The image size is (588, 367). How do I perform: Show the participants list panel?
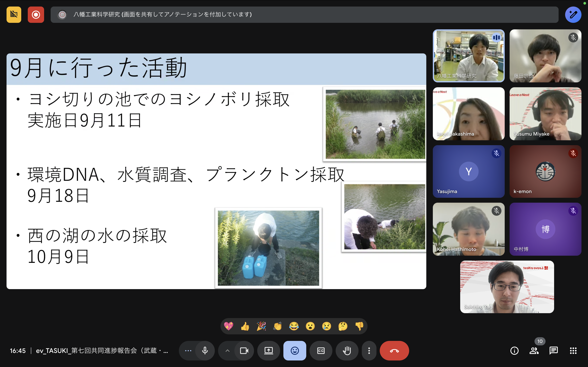click(x=534, y=350)
